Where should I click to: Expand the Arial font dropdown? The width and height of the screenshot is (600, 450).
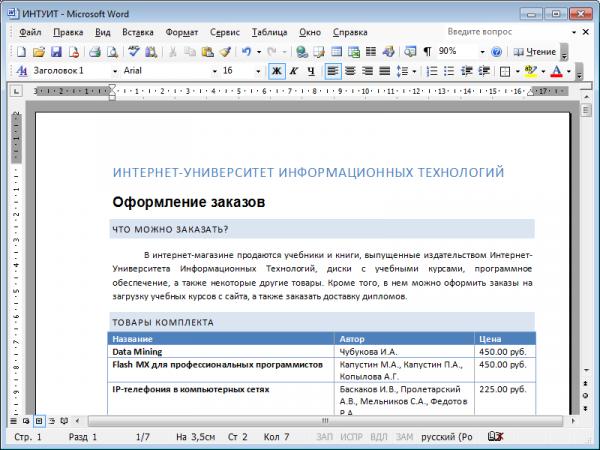(x=214, y=71)
